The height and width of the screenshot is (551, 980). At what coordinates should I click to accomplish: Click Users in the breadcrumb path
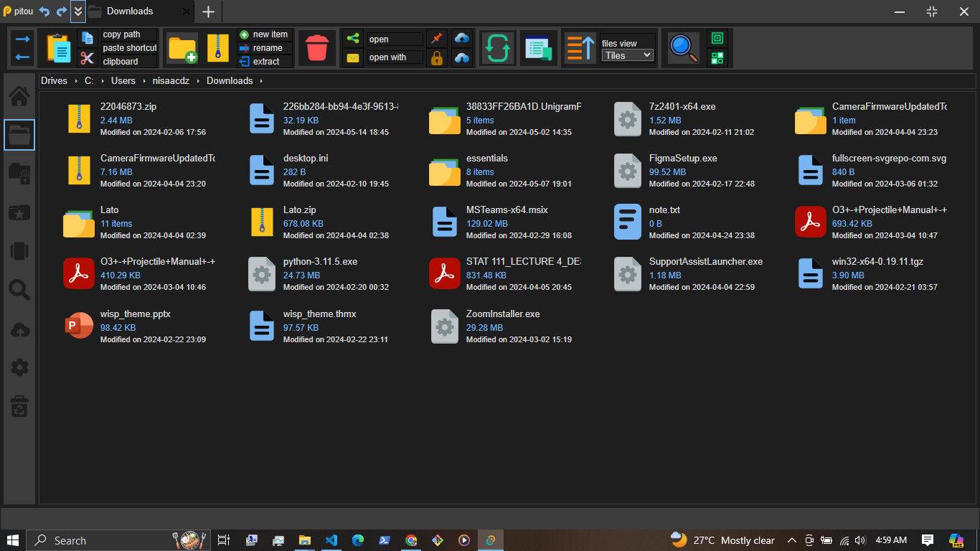pos(123,81)
